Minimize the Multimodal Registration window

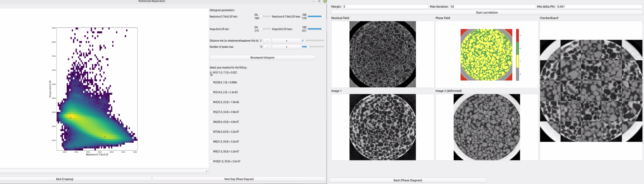point(314,1)
